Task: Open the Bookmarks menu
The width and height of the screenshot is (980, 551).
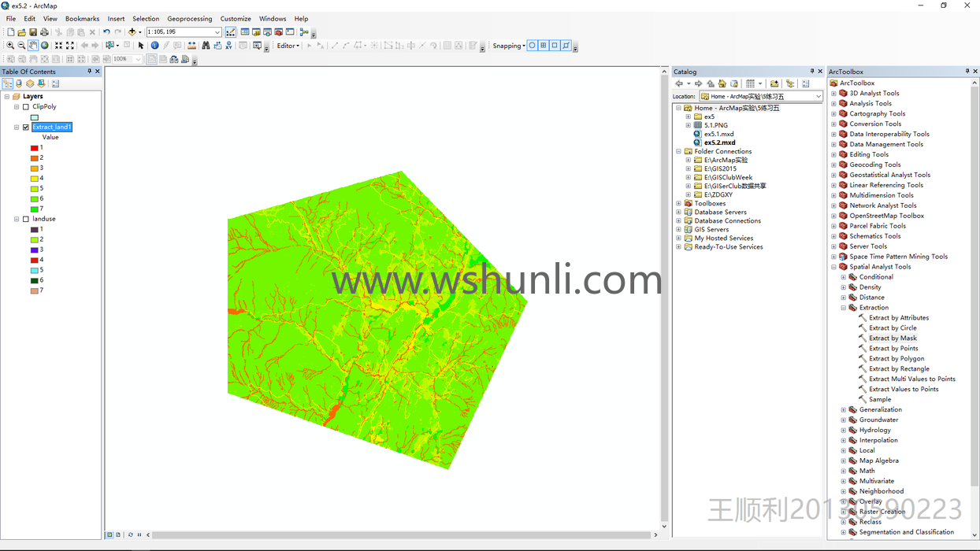Action: click(82, 19)
